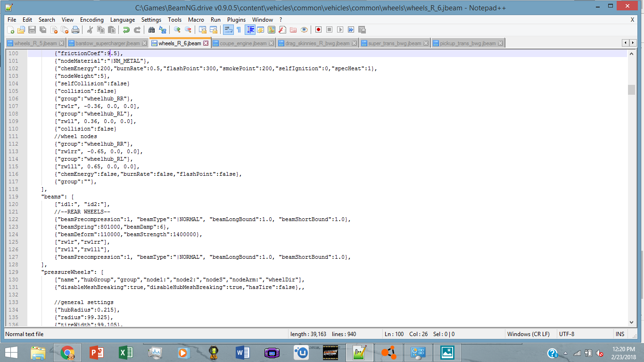Screen dimensions: 644x362
Task: Open Excel from the taskbar
Action: [125, 352]
